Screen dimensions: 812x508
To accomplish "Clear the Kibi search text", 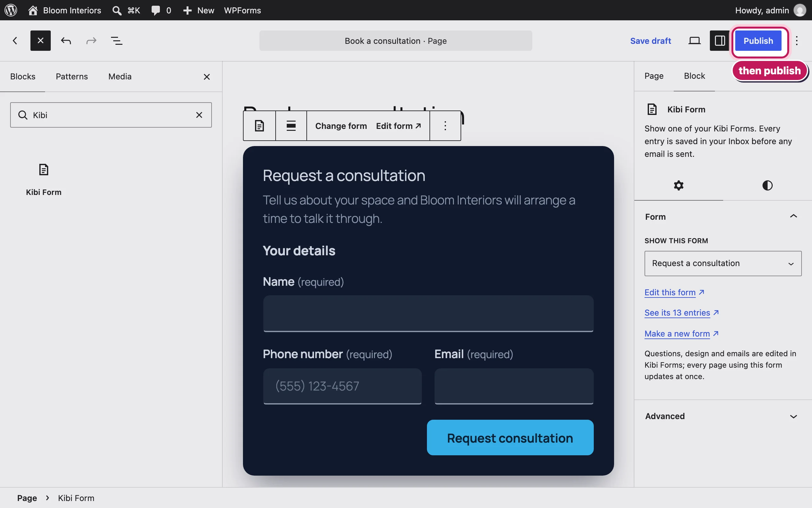I will pyautogui.click(x=199, y=115).
